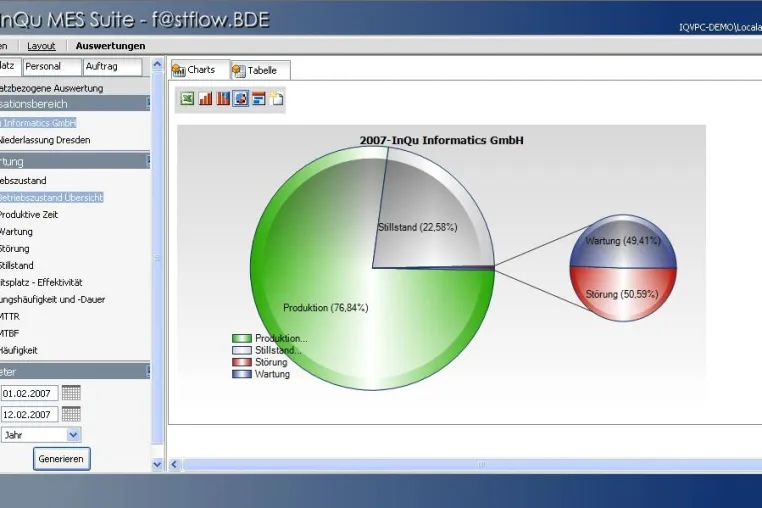Click the new document icon in chart toolbar

click(x=277, y=99)
